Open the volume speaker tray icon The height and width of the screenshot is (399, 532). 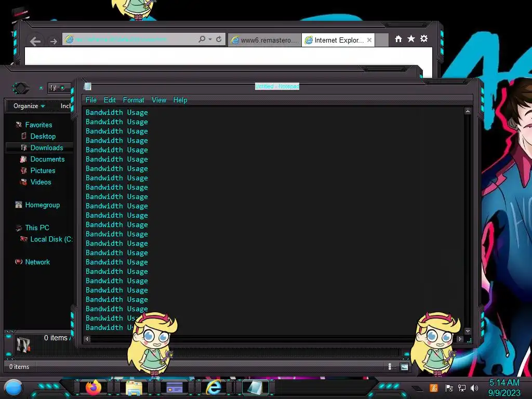tap(474, 388)
